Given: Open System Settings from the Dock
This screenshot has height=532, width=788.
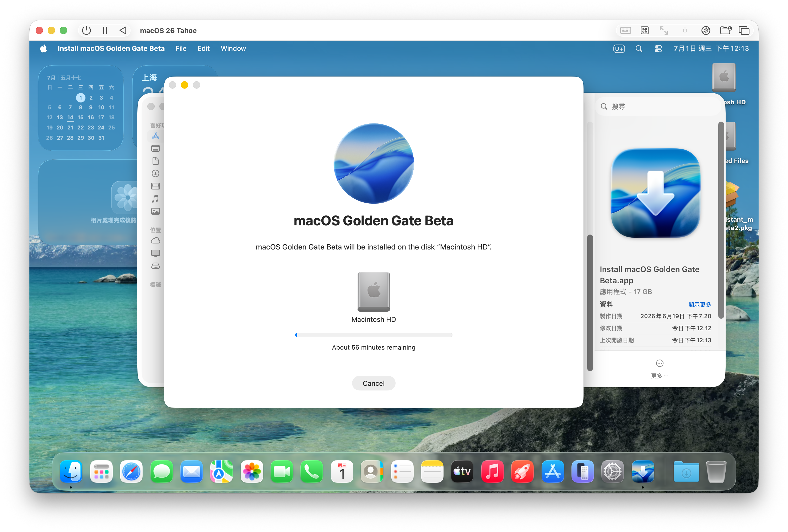Looking at the screenshot, I should [612, 471].
